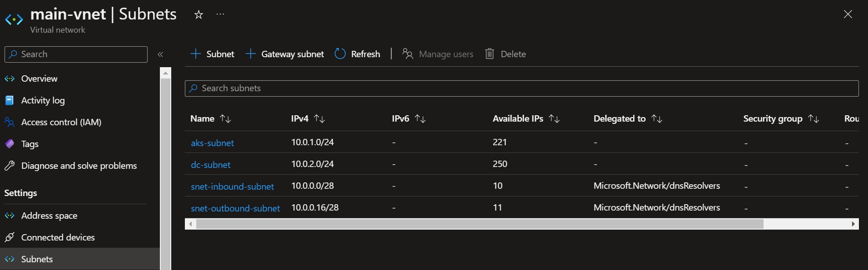Sort subnets by Name column

coord(225,119)
